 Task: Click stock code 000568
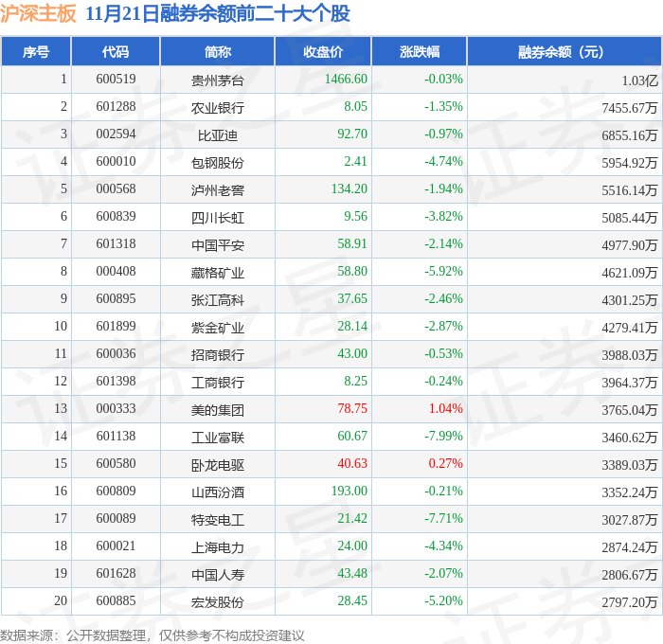point(116,189)
